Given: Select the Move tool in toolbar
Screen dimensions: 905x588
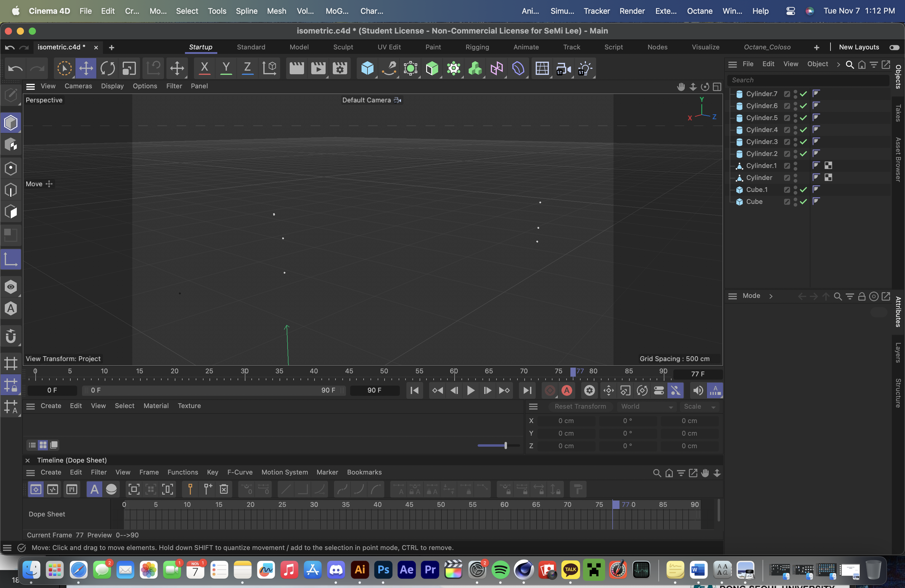Looking at the screenshot, I should tap(84, 69).
